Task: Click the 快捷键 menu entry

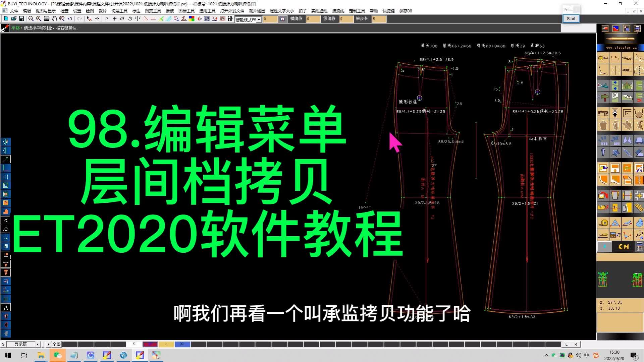Action: click(x=388, y=11)
